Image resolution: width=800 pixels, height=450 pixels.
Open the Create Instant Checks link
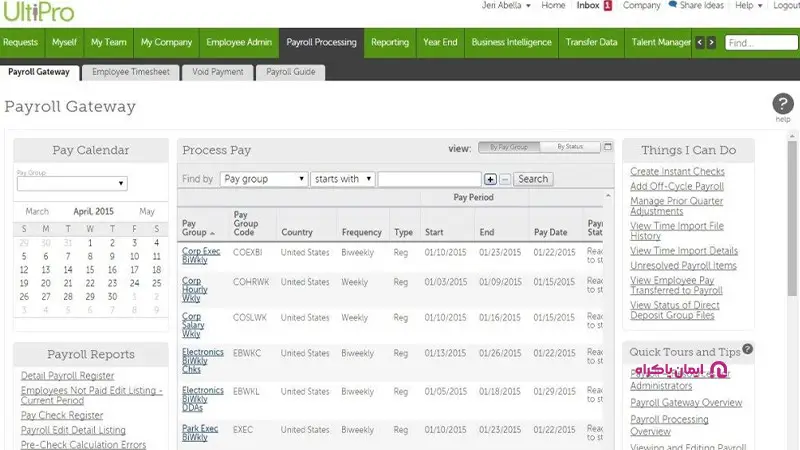pos(677,172)
